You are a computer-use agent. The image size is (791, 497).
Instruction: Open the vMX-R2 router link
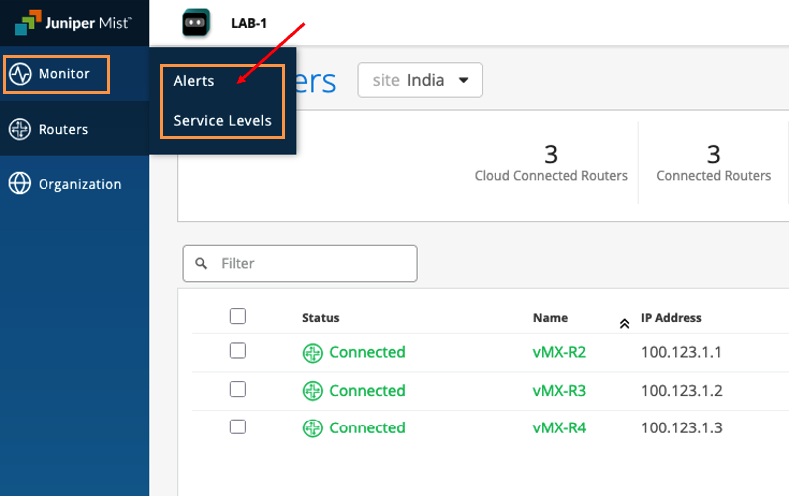point(559,352)
